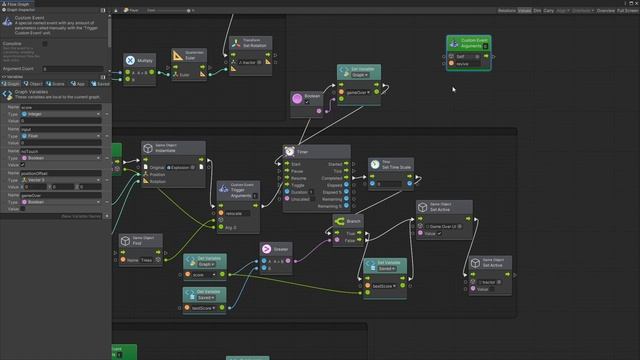This screenshot has height=360, width=640.
Task: Toggle the Values toolbar option
Action: pyautogui.click(x=524, y=11)
